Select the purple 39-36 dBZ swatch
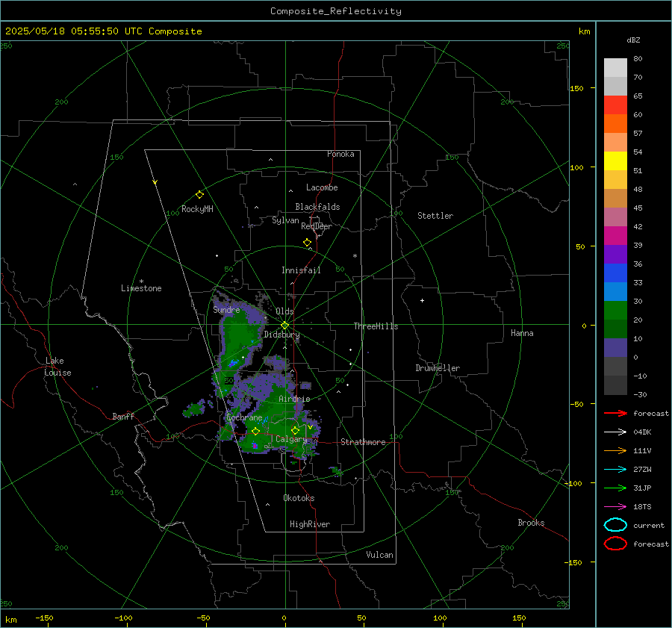This screenshot has width=672, height=628. tap(615, 255)
